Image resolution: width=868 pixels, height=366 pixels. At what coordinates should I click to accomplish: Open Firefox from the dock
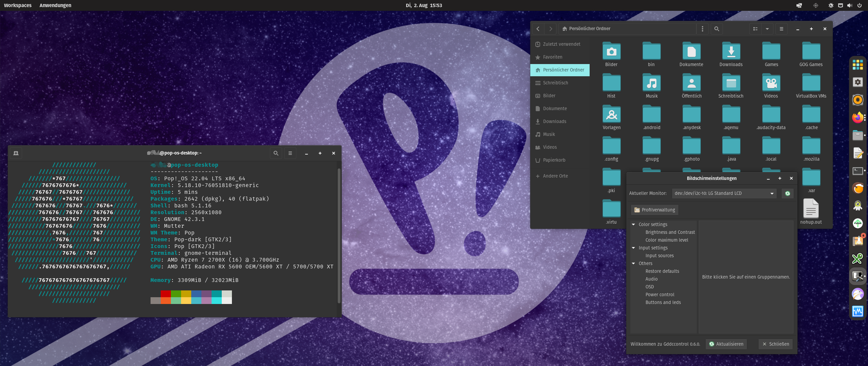click(857, 118)
